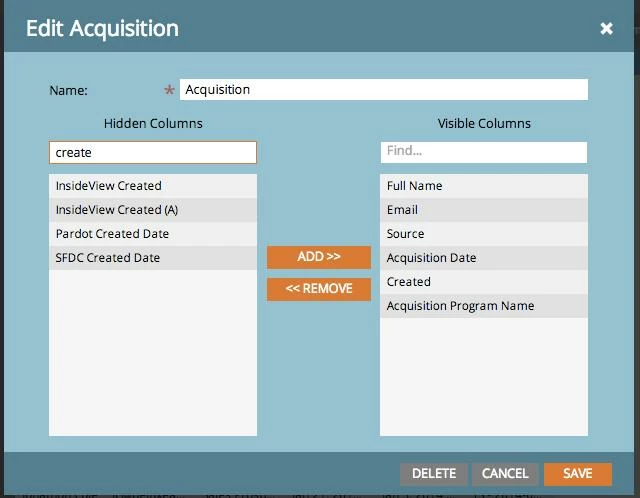
Task: Select Source in Visible Columns
Action: pos(484,234)
